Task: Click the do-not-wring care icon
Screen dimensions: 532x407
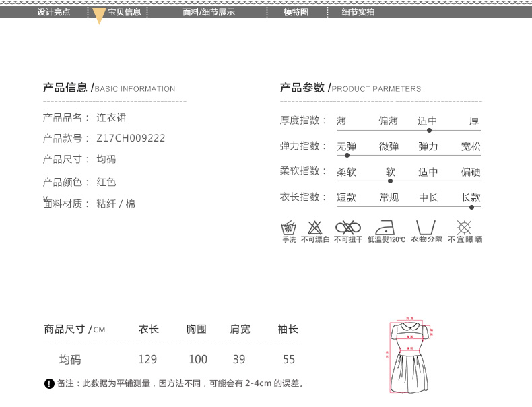Action: 348,227
